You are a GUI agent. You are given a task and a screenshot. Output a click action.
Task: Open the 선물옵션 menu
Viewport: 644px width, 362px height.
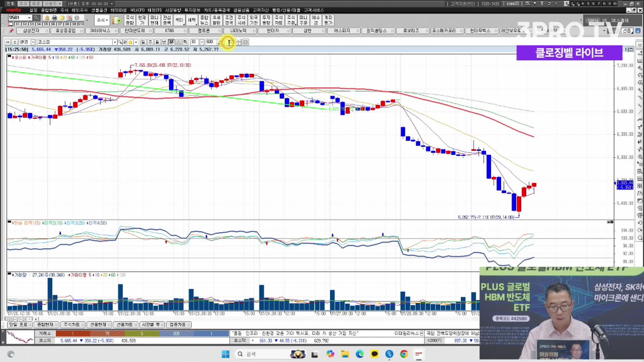[x=99, y=10]
